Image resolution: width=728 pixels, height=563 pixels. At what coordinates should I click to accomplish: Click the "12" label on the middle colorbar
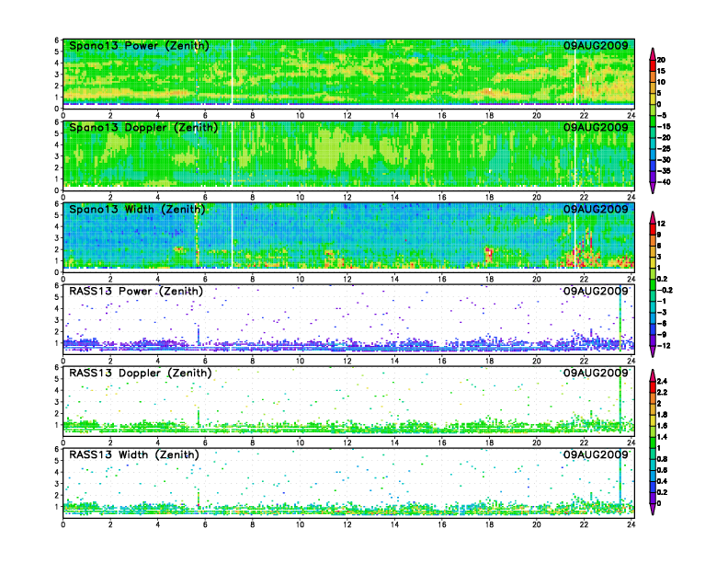661,224
